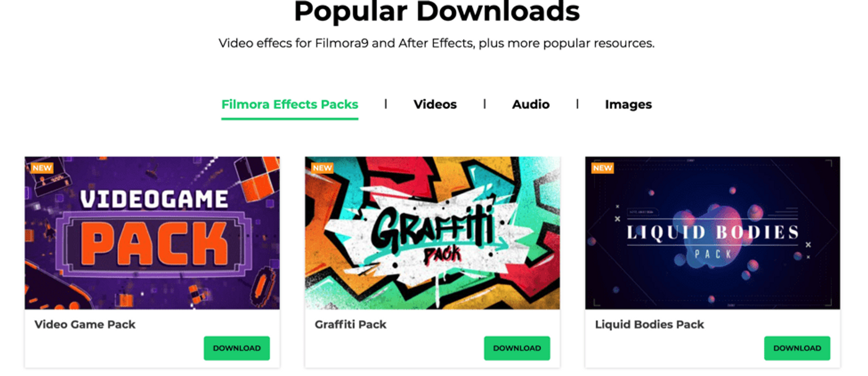Open the Liquid Bodies Pack title link
Viewport: 868px width, 376px height.
(650, 325)
